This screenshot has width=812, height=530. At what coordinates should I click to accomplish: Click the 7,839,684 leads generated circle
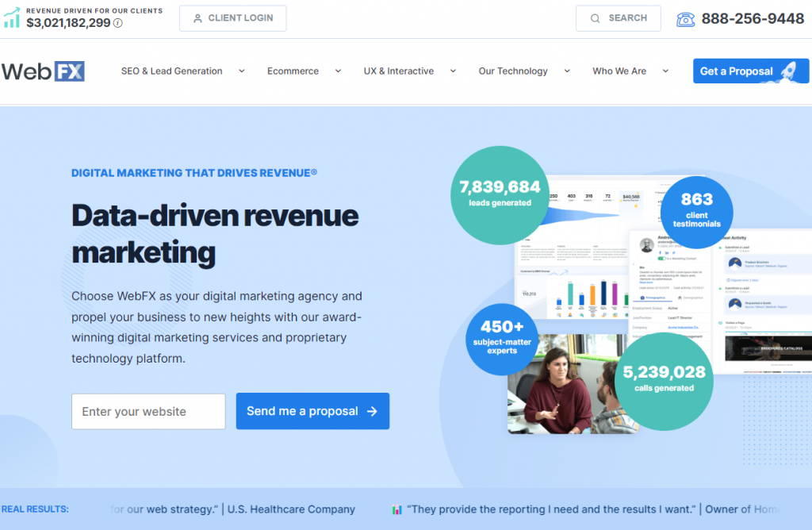pos(500,195)
